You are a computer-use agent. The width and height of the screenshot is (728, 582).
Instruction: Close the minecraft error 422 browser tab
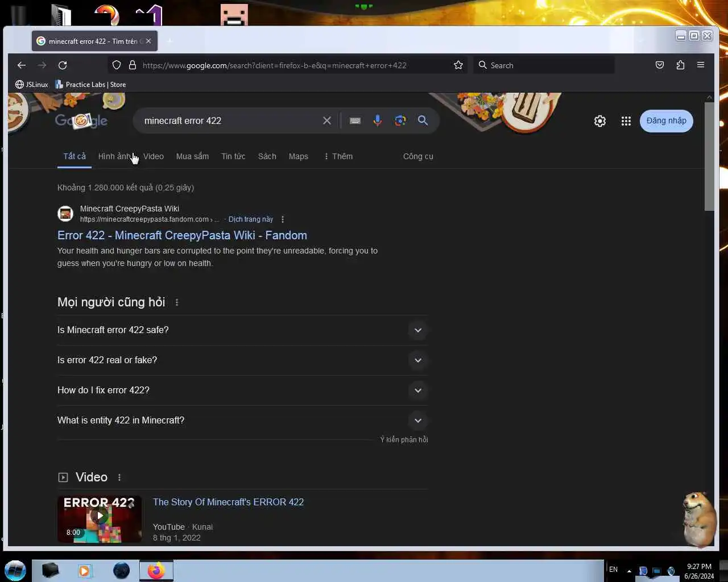148,41
